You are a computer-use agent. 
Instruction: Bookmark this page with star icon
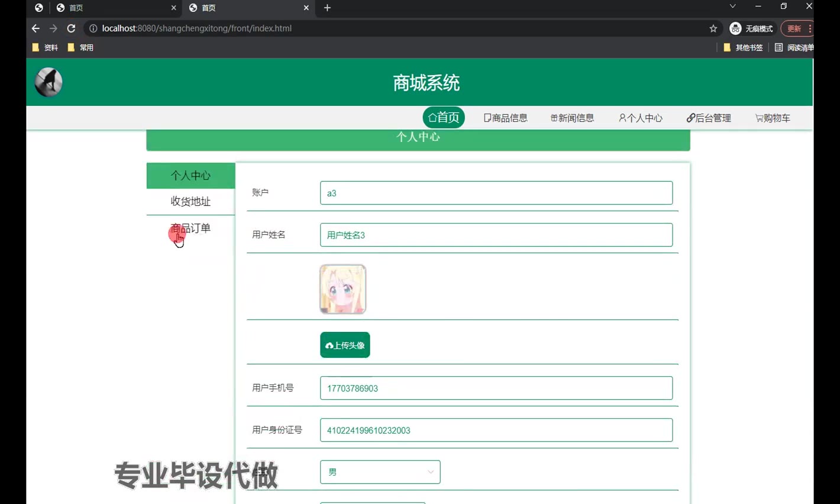coord(713,28)
